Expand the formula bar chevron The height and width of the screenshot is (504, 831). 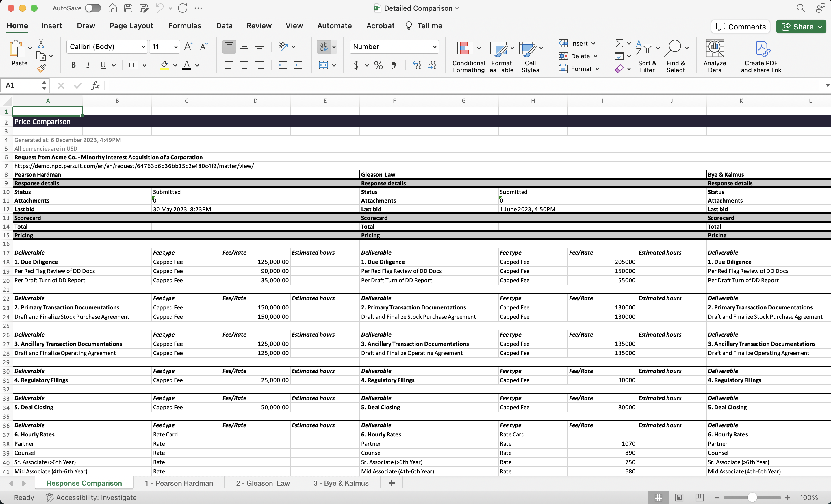[827, 85]
